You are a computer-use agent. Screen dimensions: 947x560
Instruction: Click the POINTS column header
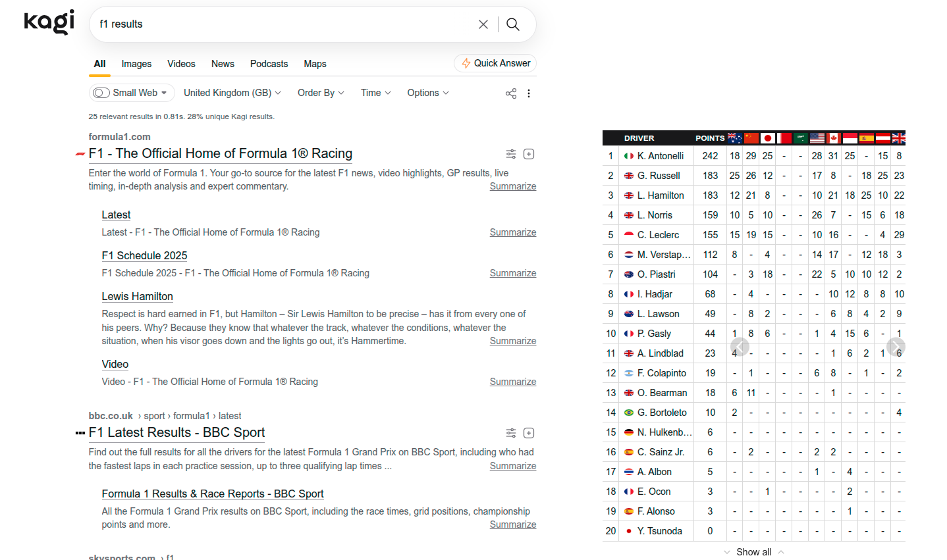coord(710,138)
